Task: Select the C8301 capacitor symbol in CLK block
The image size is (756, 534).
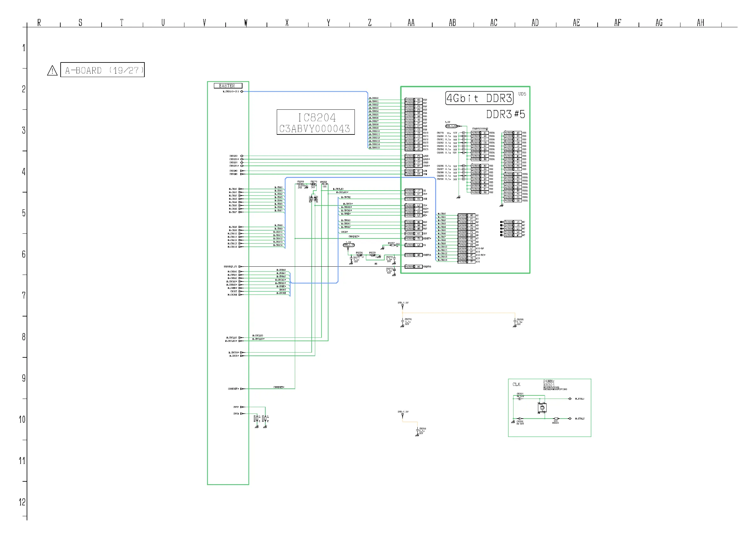Action: point(520,399)
